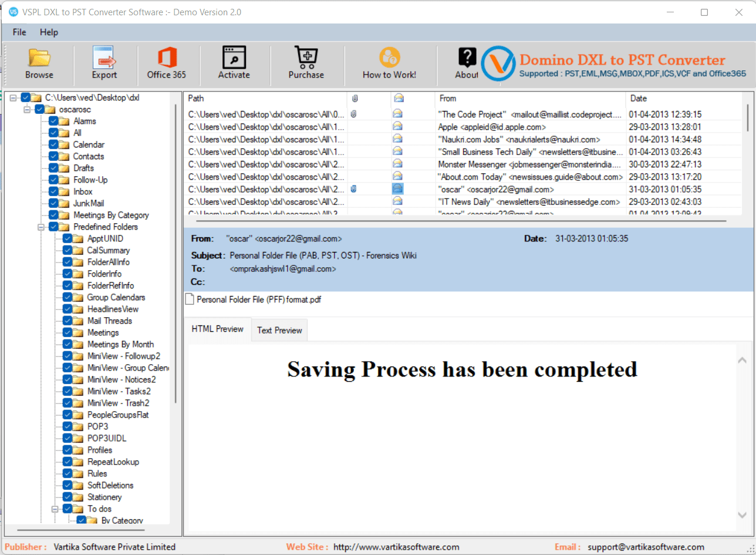Click the Export toolbar icon
The image size is (756, 555).
pyautogui.click(x=104, y=58)
